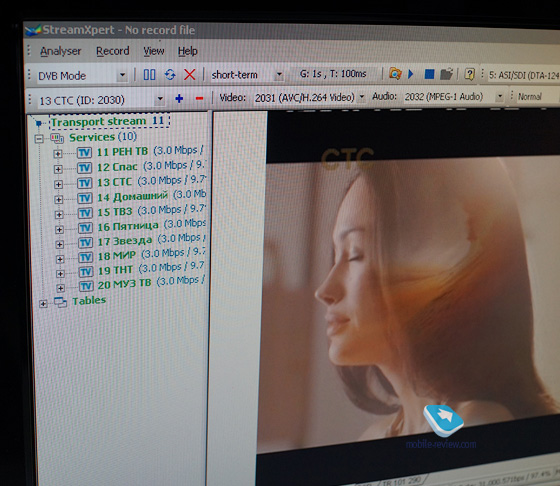The image size is (560, 486).
Task: Select the 19 ТНТ service in tree
Action: coord(115,270)
